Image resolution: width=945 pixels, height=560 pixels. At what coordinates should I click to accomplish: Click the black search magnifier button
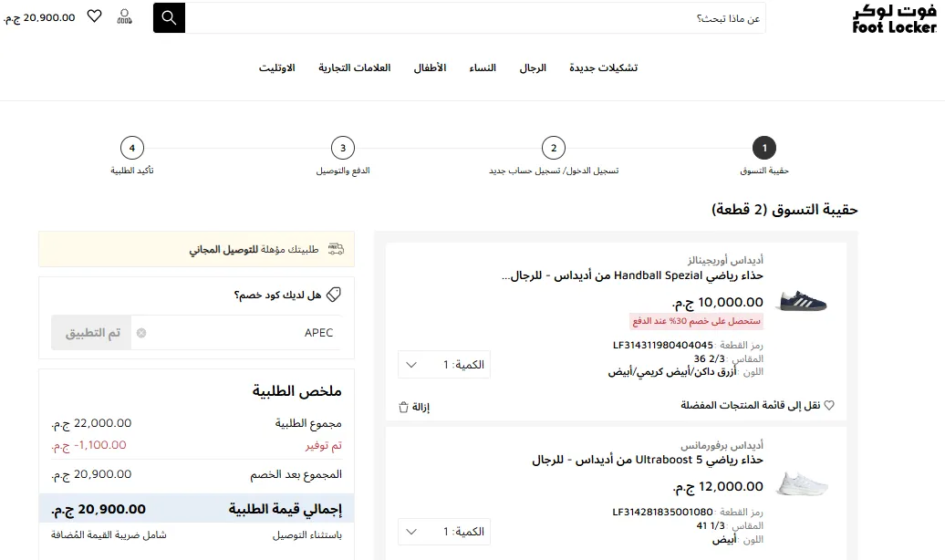pos(169,17)
